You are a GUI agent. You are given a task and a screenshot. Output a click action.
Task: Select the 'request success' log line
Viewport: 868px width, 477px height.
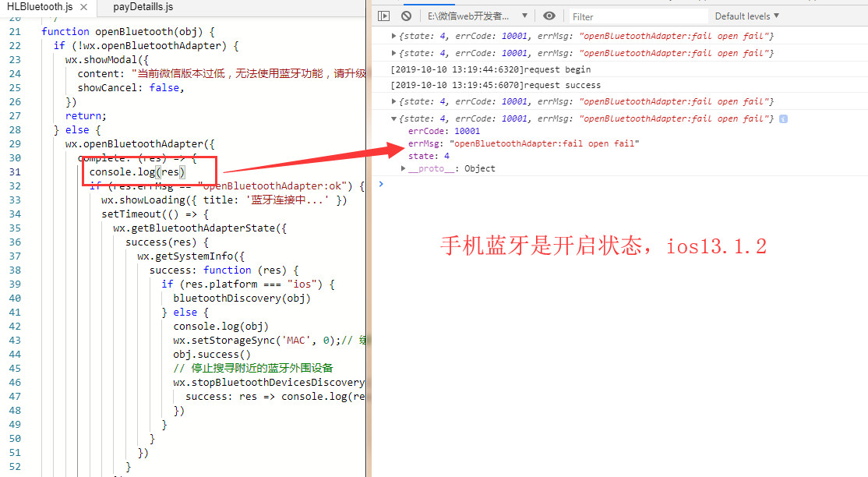[496, 85]
